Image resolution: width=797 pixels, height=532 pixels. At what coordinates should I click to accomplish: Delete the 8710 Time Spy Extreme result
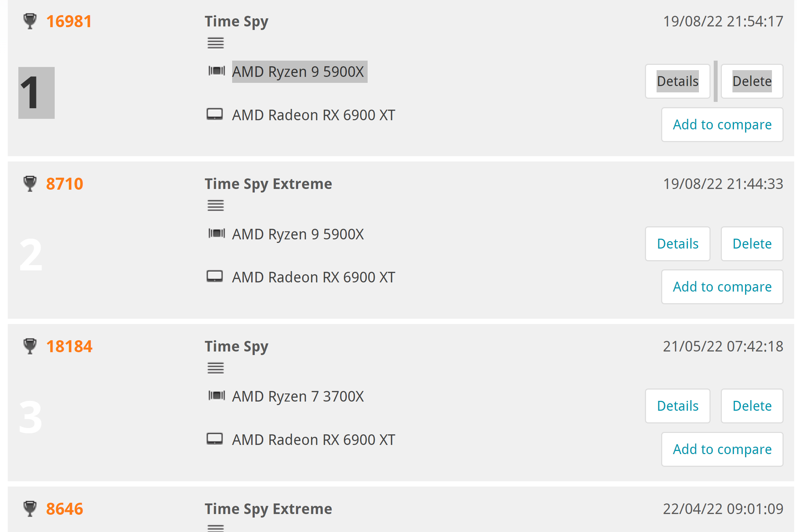pos(752,244)
